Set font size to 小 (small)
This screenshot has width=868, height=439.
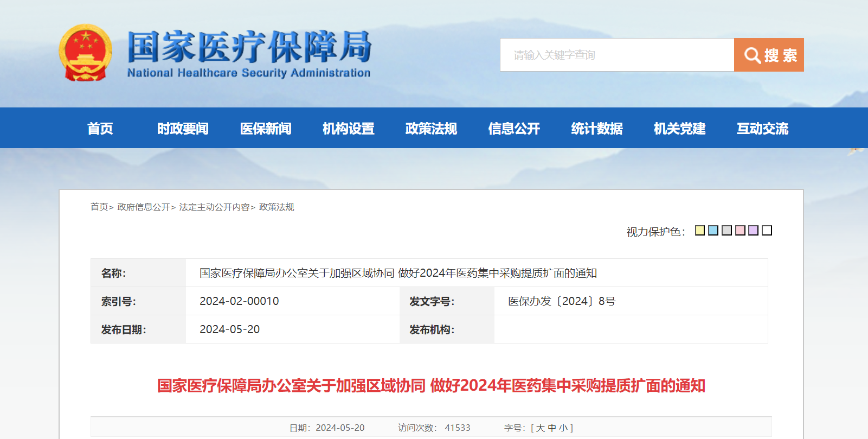coord(563,428)
